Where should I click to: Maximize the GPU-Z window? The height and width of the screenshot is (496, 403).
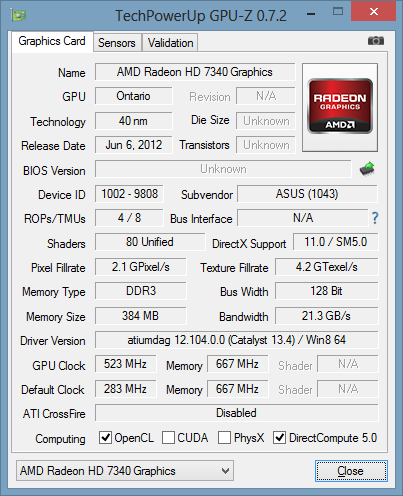pyautogui.click(x=338, y=12)
